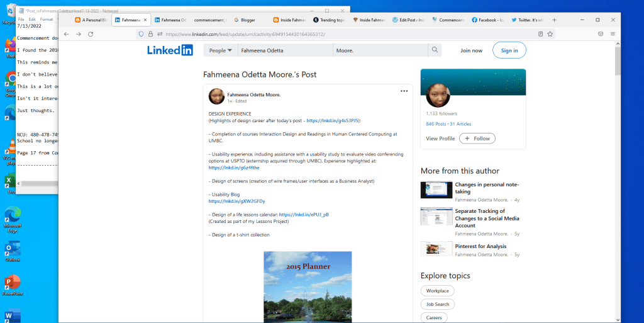The width and height of the screenshot is (644, 323).
Task: Click the search magnifier icon
Action: click(435, 50)
